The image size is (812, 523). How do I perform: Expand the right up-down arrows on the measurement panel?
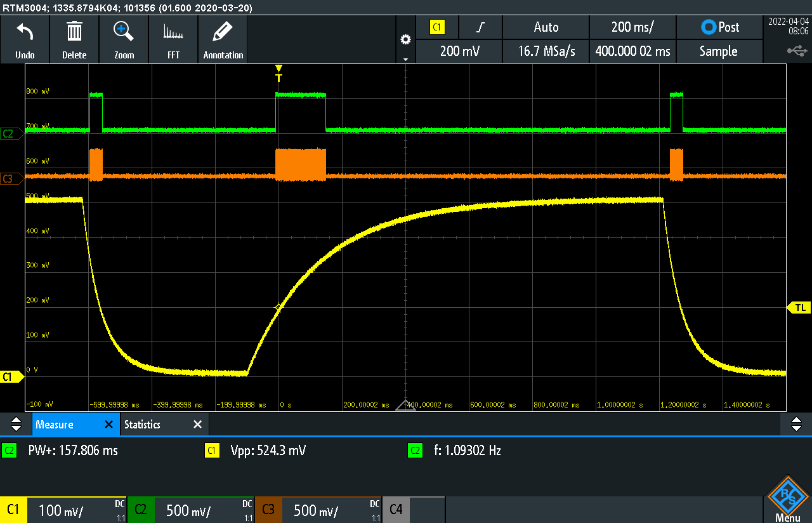796,424
